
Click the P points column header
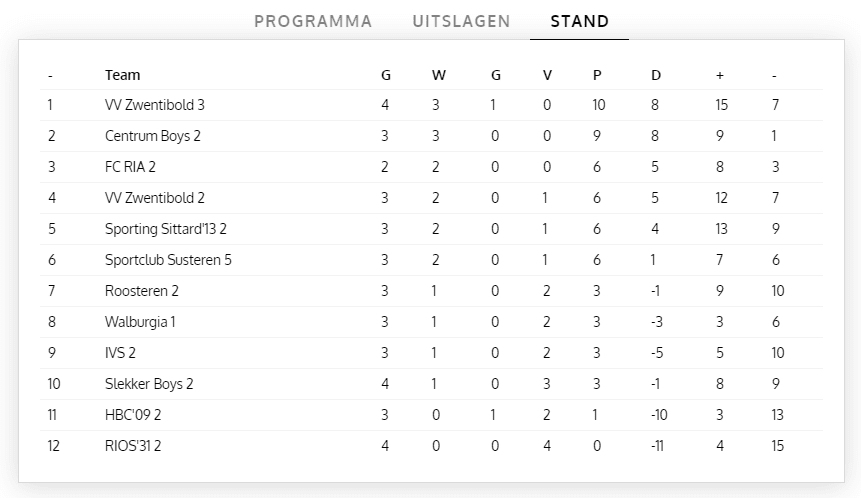pyautogui.click(x=597, y=75)
